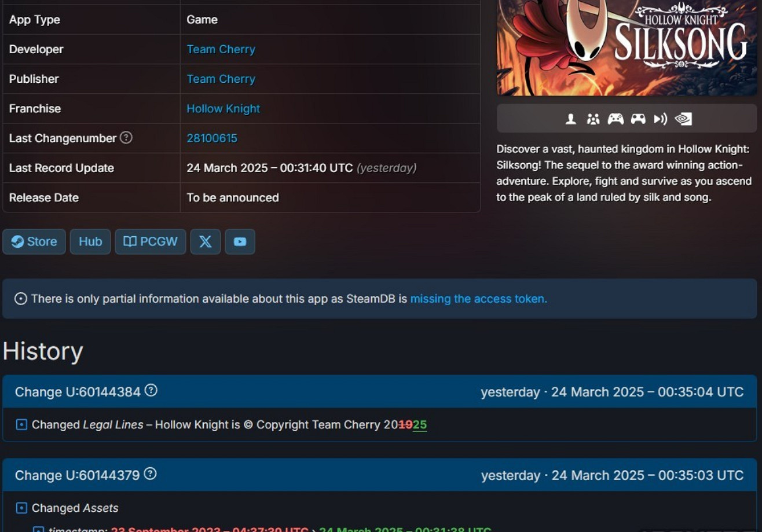
Task: Click the single-player feature icon
Action: 571,119
